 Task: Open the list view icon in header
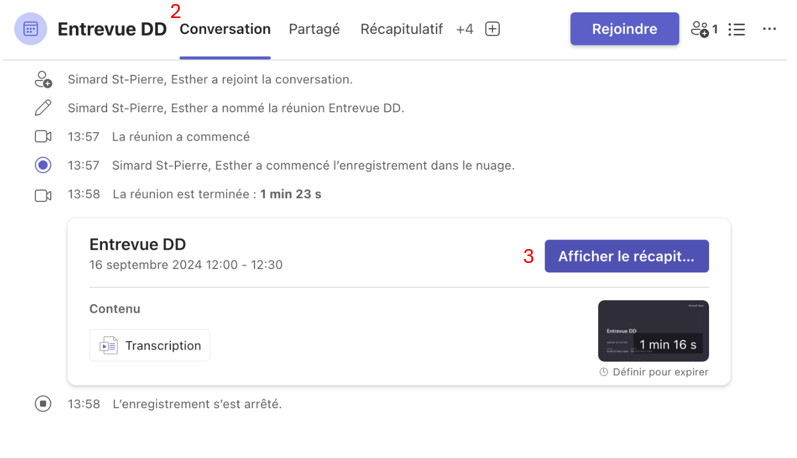(x=737, y=29)
